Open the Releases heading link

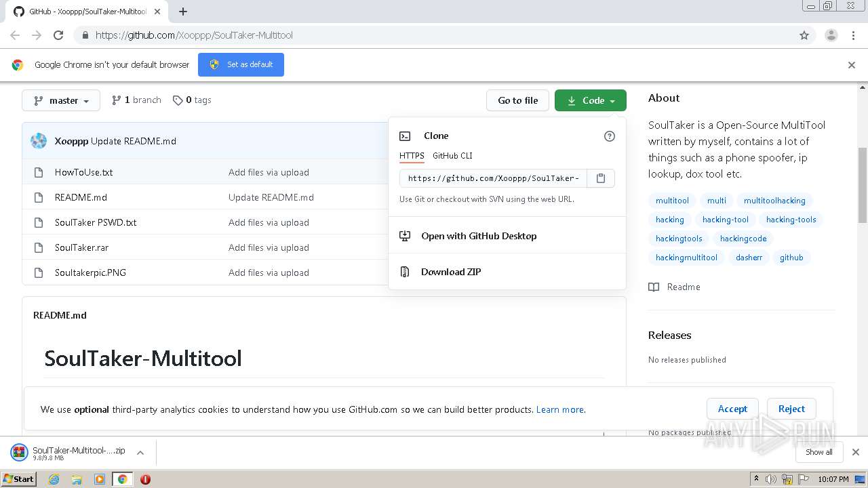click(669, 335)
